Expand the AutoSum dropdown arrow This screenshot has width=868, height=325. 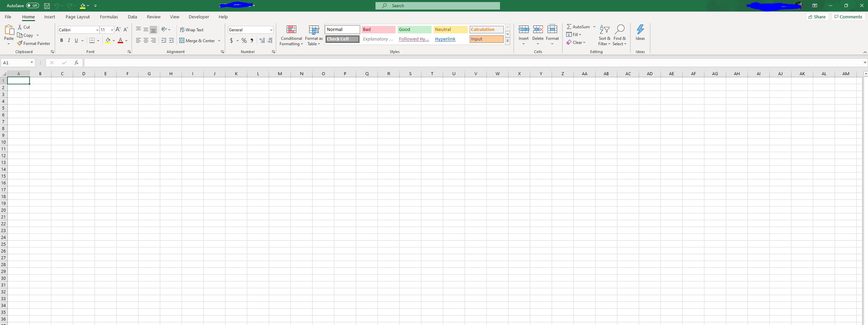click(594, 27)
